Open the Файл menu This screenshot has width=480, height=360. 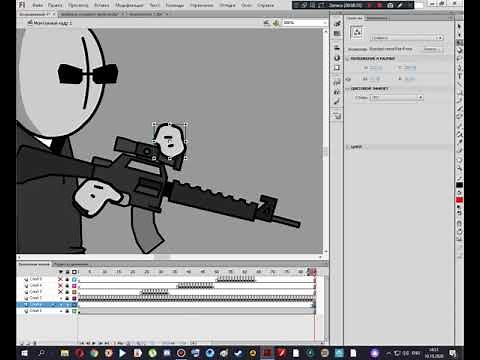(38, 5)
